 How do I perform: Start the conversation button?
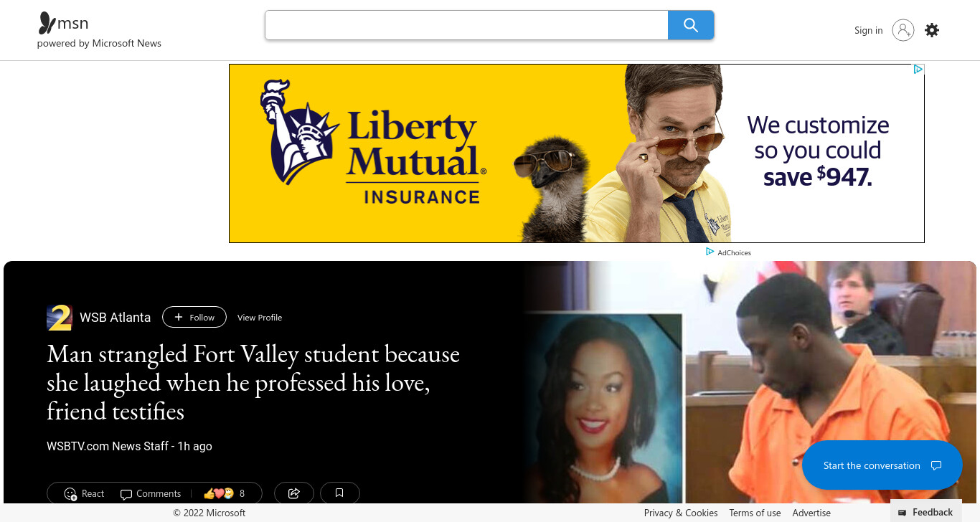[x=882, y=465]
